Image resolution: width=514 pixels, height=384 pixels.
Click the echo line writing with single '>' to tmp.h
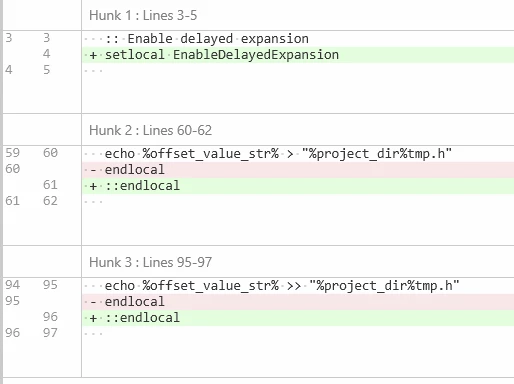[298, 154]
